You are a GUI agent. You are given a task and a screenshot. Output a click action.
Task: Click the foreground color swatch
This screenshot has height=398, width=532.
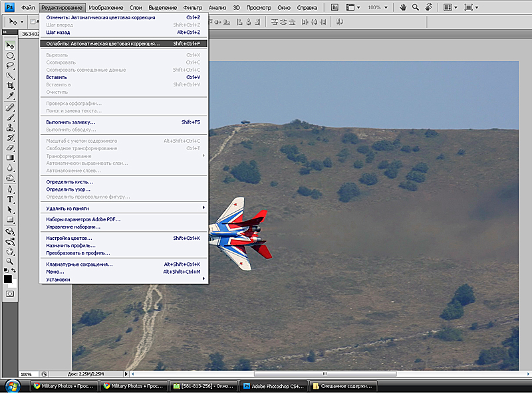[x=8, y=279]
